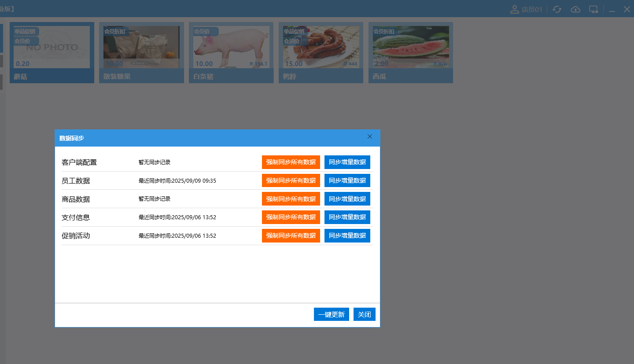Sync incremental data for 商品数据
The image size is (634, 364).
[x=347, y=199]
